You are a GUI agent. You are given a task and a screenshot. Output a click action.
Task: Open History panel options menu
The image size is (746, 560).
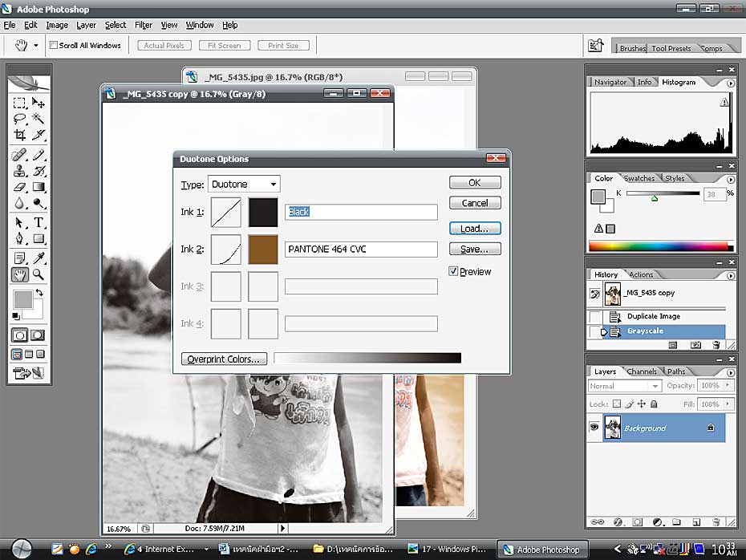pyautogui.click(x=730, y=275)
